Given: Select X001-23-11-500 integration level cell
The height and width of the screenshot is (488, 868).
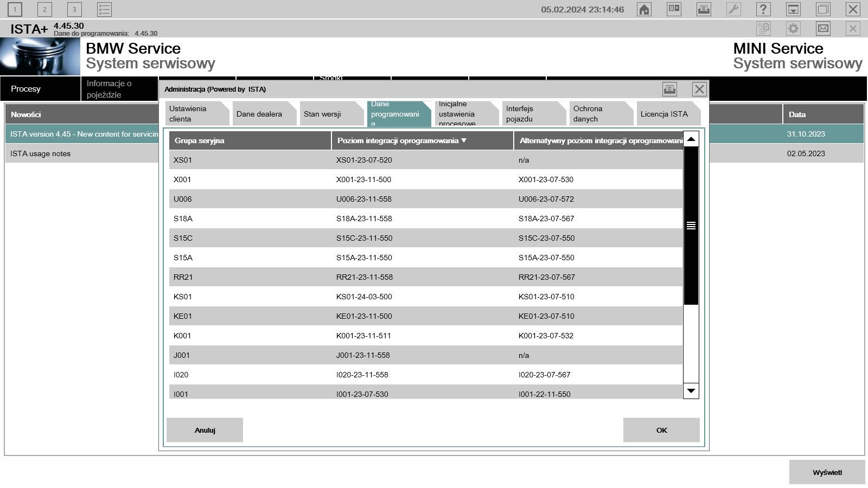Looking at the screenshot, I should coord(363,179).
